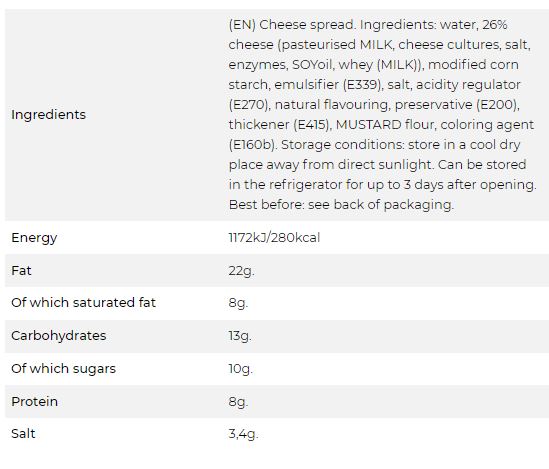Click the 10g. sugars value
This screenshot has width=549, height=469.
pos(240,369)
